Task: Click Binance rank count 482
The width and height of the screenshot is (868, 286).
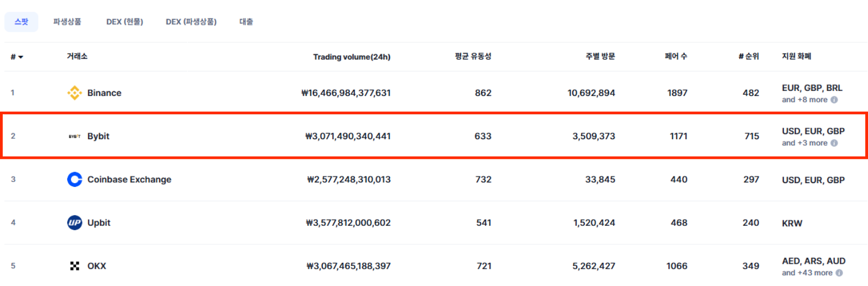Action: click(751, 93)
